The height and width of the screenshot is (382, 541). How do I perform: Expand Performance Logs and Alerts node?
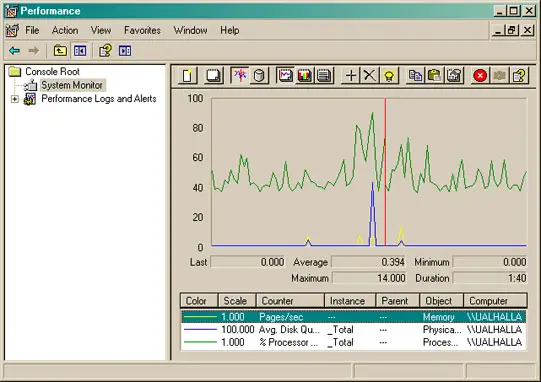14,99
